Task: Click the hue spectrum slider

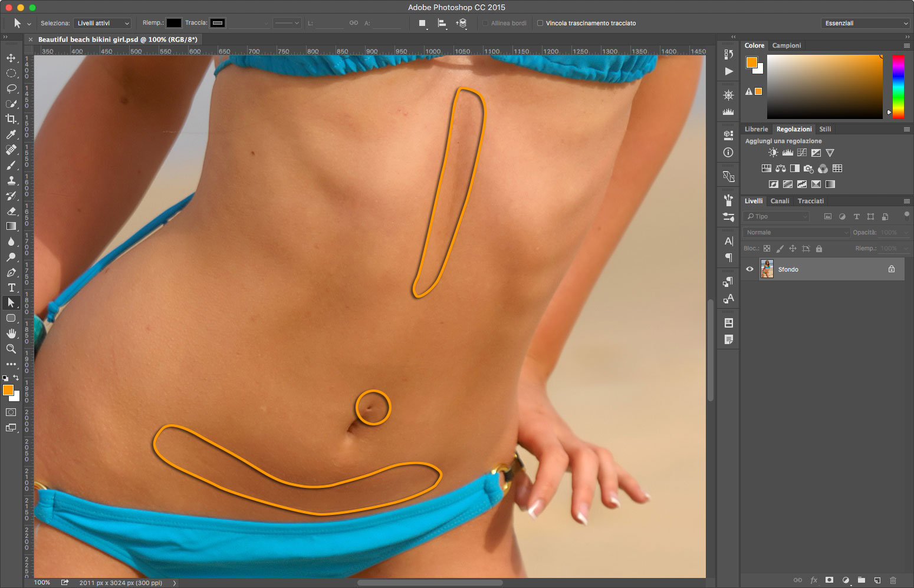Action: coord(898,87)
